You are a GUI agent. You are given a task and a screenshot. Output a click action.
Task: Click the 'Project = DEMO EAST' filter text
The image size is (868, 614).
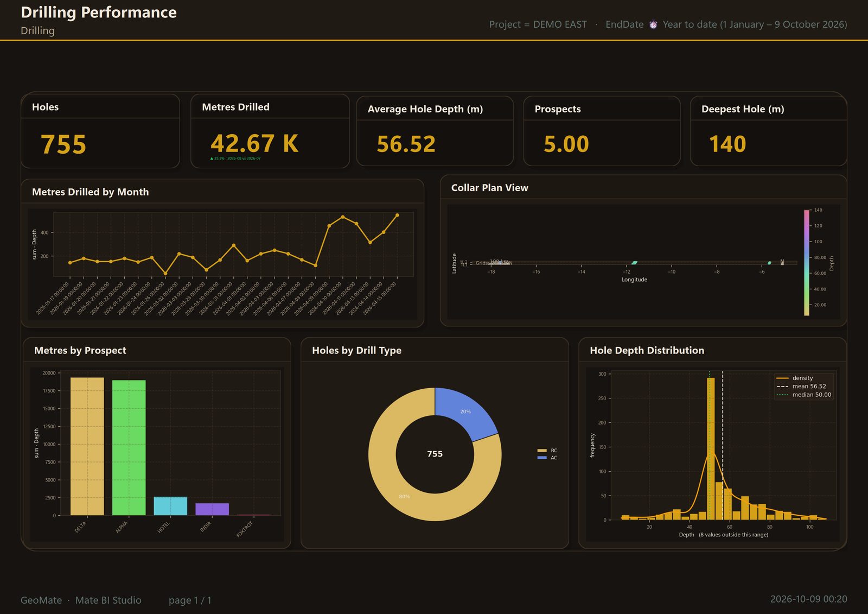click(538, 24)
